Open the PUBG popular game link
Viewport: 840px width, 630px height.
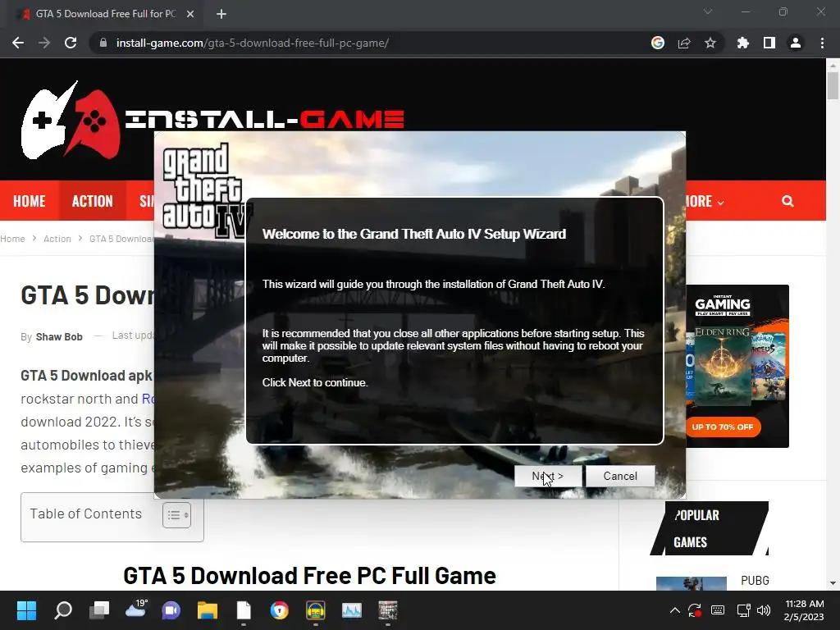click(x=755, y=581)
